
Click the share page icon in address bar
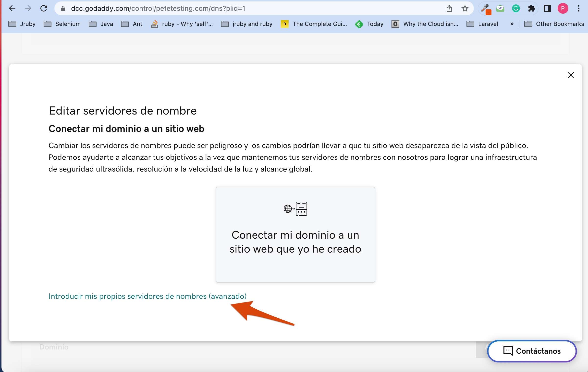click(449, 9)
